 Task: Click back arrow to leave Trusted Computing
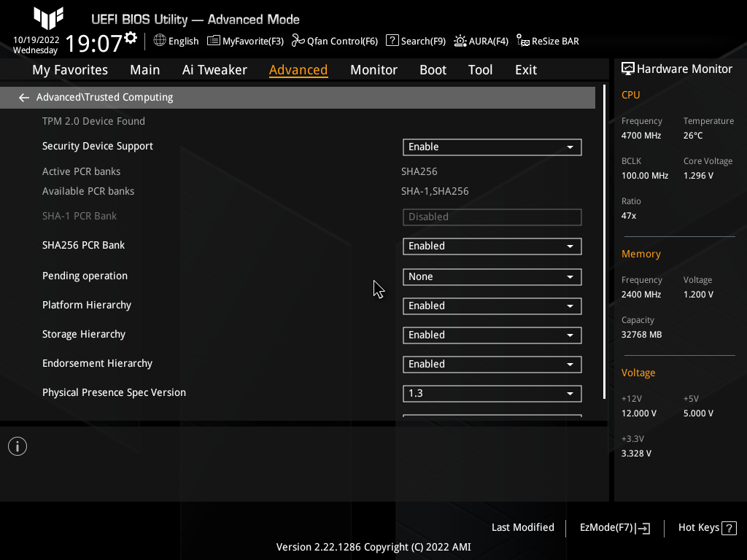coord(23,97)
